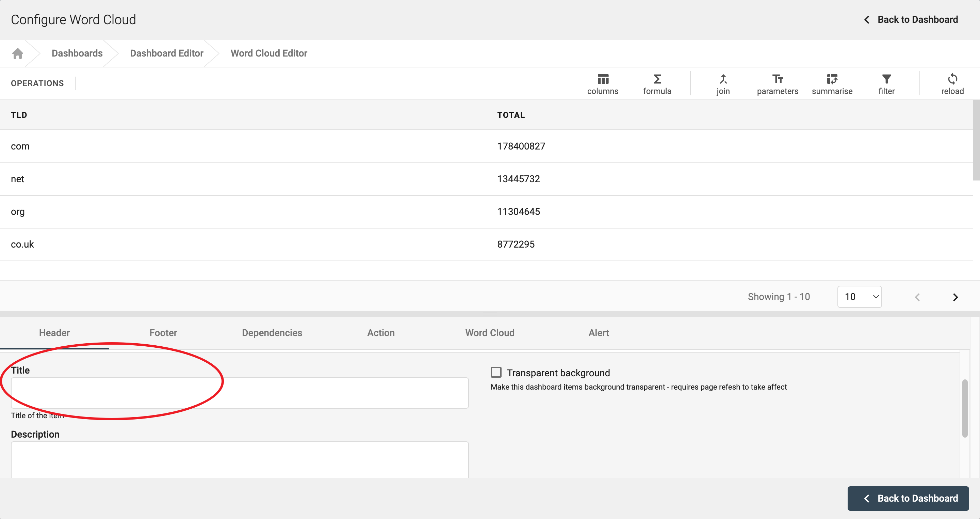Expand the rows-per-page dropdown showing 10
The image size is (980, 519).
860,297
